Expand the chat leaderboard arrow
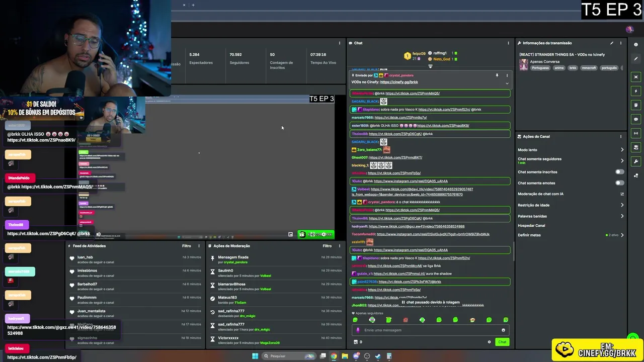This screenshot has width=644, height=362. (x=430, y=66)
